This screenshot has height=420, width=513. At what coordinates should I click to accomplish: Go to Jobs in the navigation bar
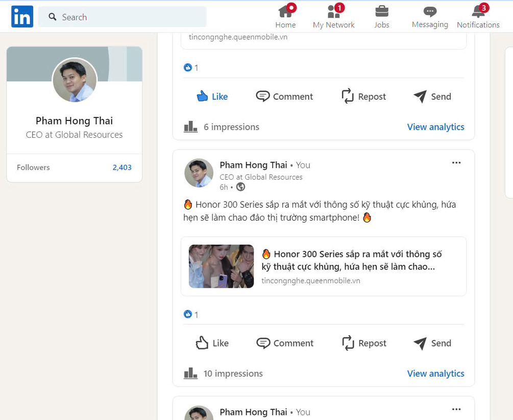coord(382,16)
